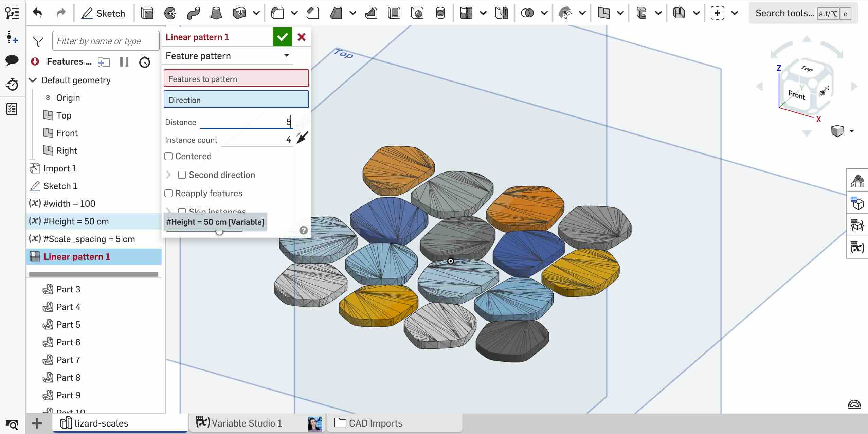This screenshot has width=868, height=434.
Task: Start a new Sketch
Action: 103,13
